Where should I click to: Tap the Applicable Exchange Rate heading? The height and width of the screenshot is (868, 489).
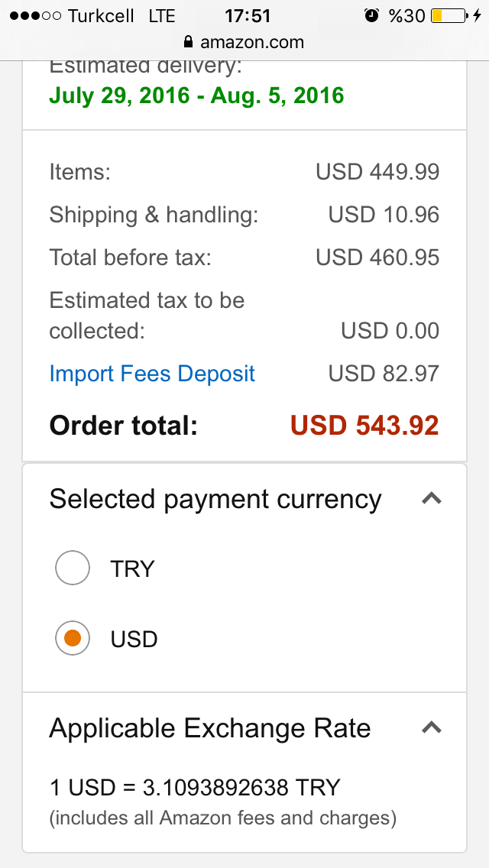(x=210, y=727)
